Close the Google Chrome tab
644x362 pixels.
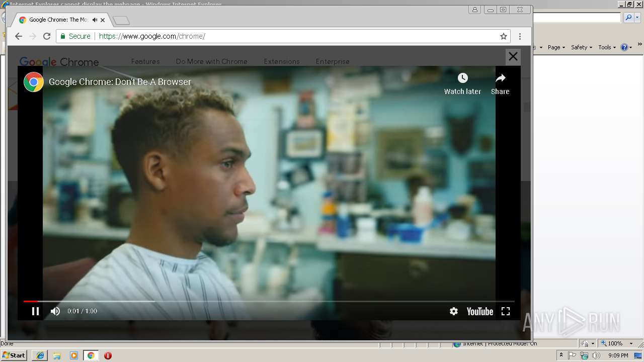(x=103, y=20)
